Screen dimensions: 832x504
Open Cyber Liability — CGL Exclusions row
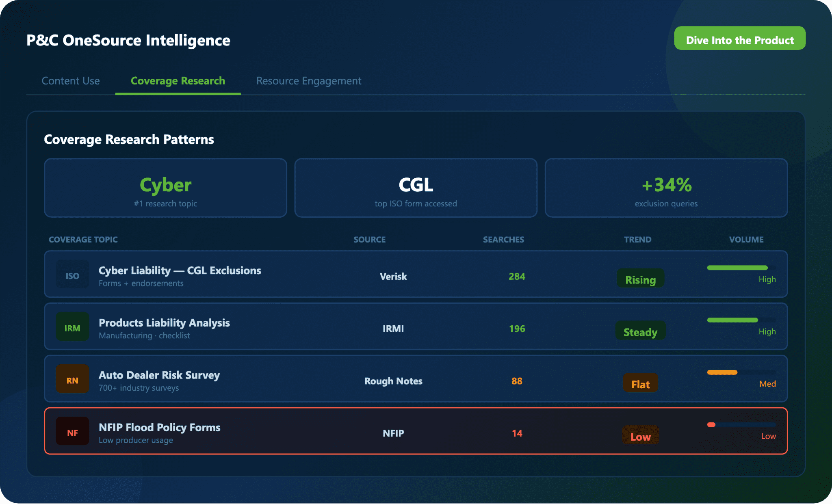180,270
